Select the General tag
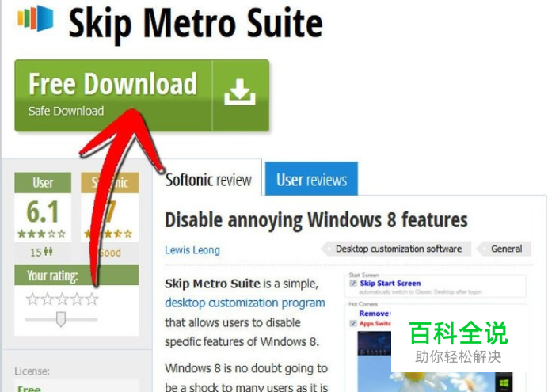548x392 pixels. point(504,249)
